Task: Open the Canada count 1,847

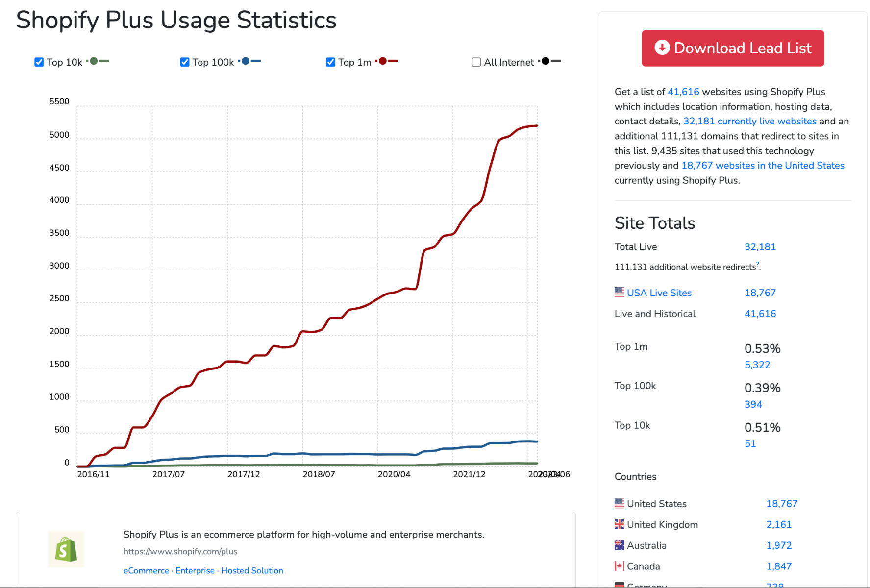Action: [779, 566]
